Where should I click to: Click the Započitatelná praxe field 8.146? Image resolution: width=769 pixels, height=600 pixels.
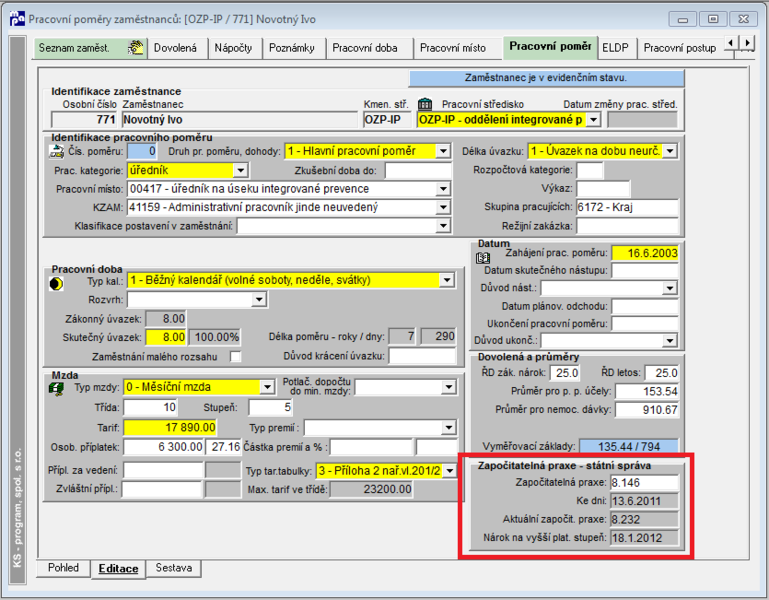(x=644, y=482)
